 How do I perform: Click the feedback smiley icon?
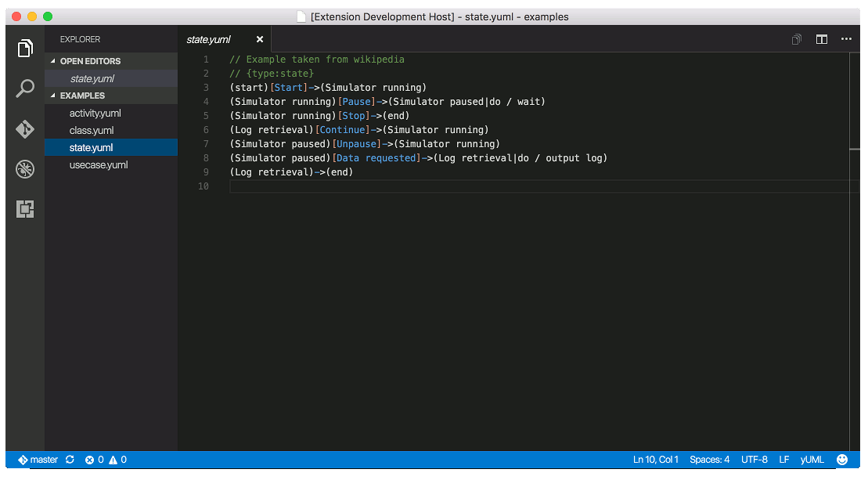[842, 460]
